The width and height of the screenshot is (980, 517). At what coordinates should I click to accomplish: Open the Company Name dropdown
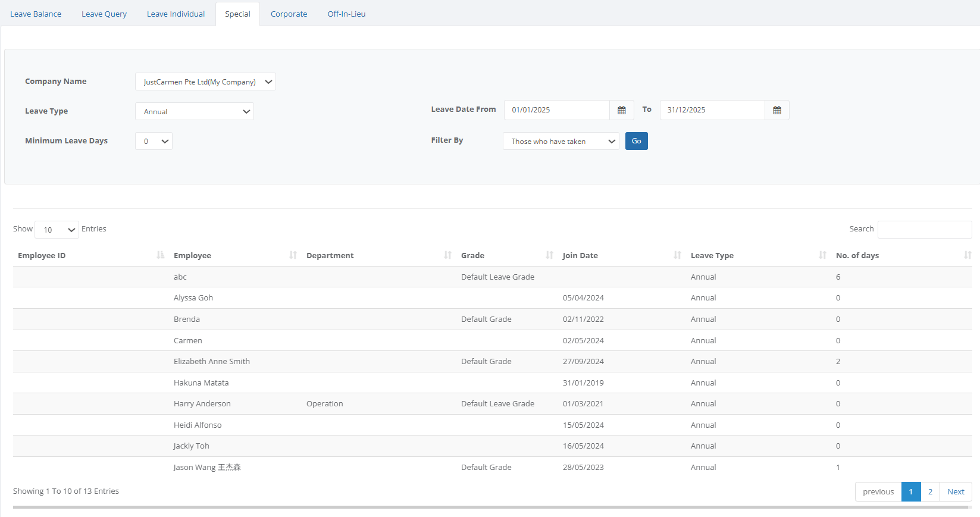[205, 82]
